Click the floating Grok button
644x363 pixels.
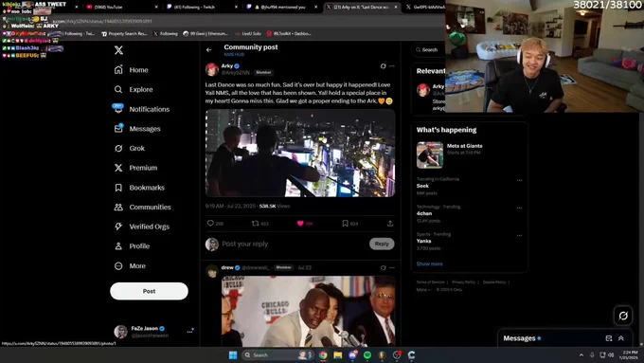pyautogui.click(x=623, y=316)
